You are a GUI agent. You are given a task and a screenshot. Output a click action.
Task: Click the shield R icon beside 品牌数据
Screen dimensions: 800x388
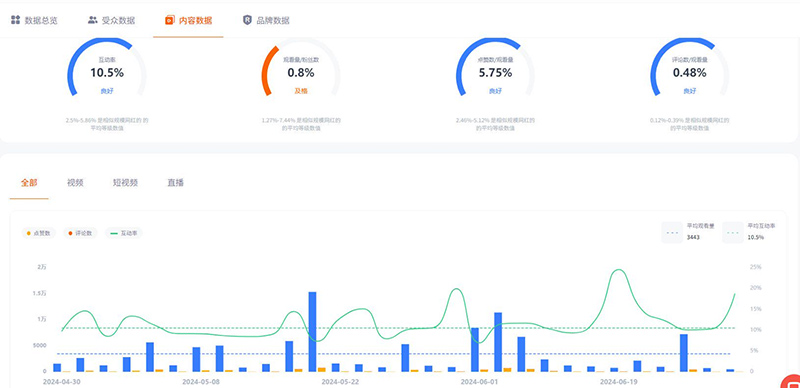click(x=247, y=20)
